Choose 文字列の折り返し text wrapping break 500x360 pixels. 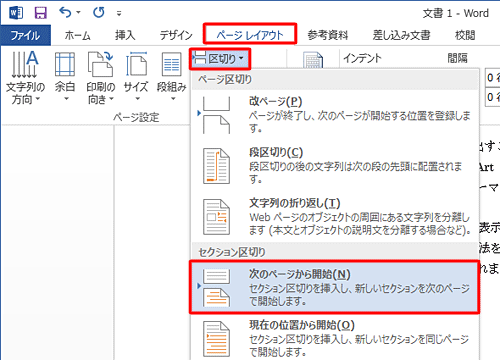coord(335,217)
